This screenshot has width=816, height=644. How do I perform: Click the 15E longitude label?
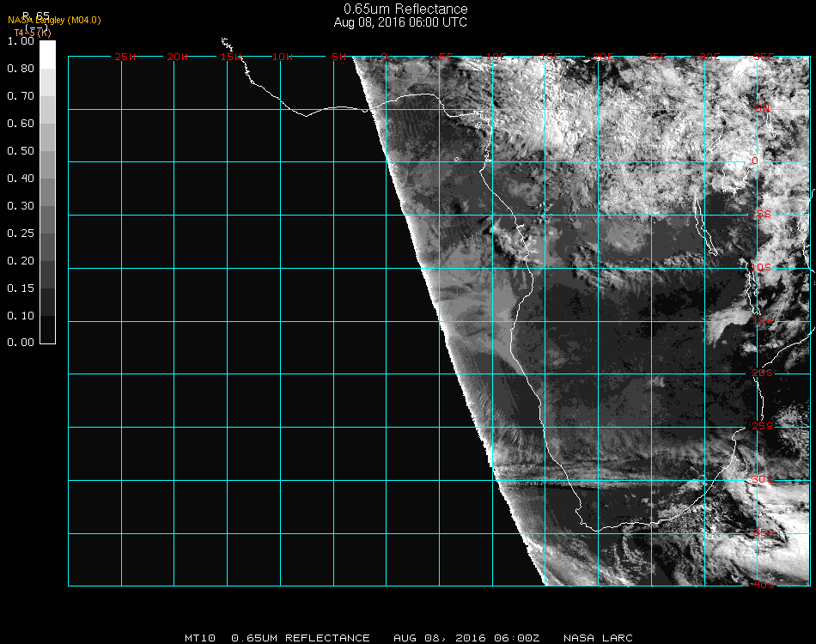550,57
